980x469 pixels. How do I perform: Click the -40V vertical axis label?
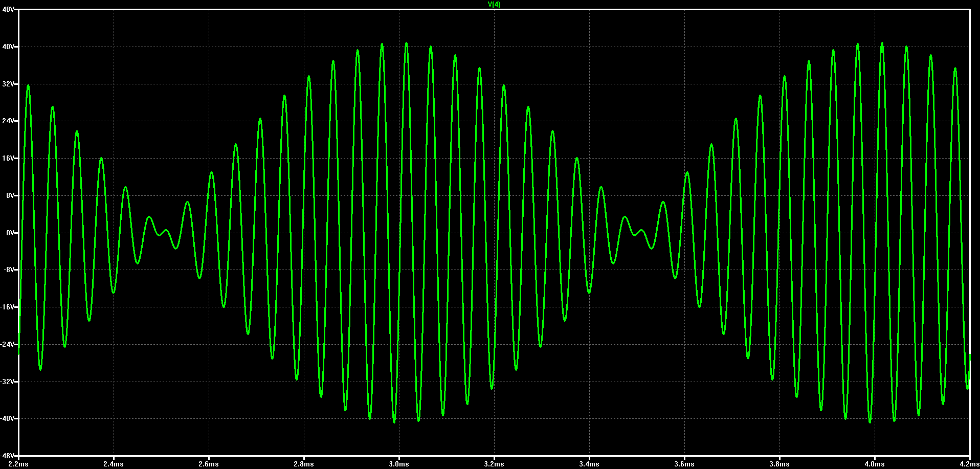[8, 418]
